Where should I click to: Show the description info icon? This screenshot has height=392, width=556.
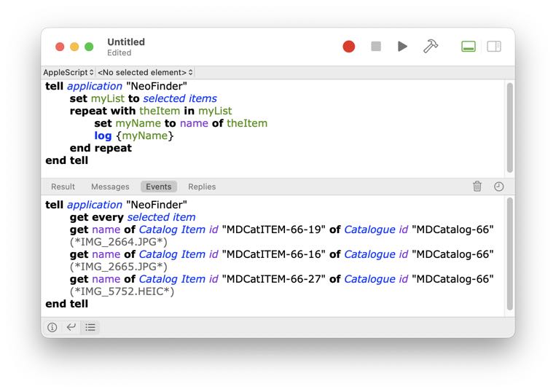[x=52, y=327]
